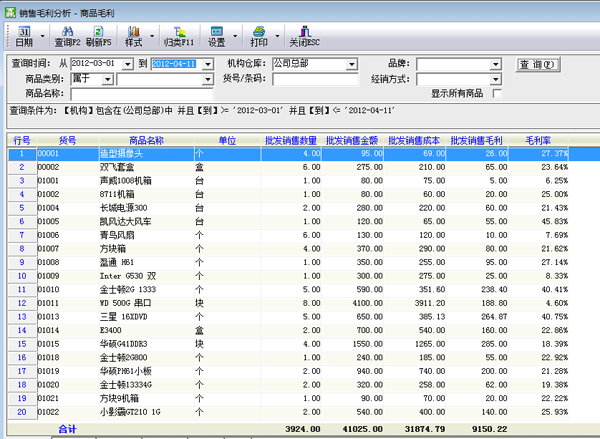
Task: Expand the 品牌 dropdown
Action: click(x=496, y=64)
